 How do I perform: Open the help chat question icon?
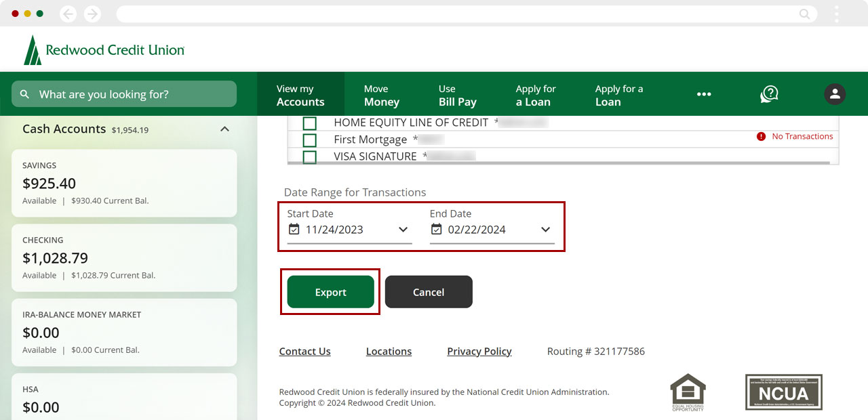pos(769,94)
